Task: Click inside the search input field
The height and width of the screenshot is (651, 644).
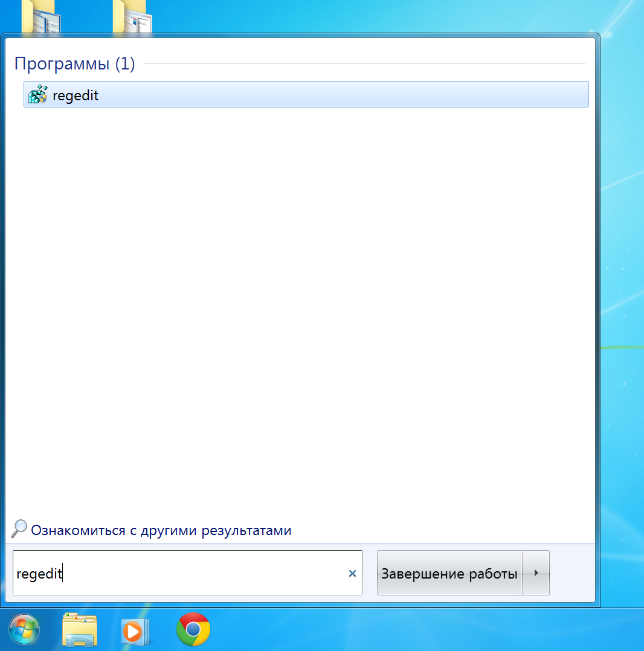Action: [x=181, y=573]
